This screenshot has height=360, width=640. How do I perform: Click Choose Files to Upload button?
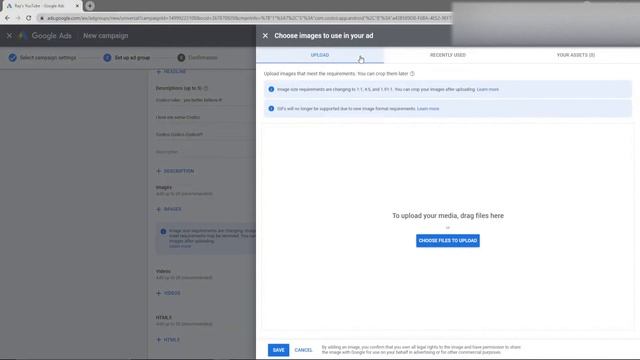(448, 241)
